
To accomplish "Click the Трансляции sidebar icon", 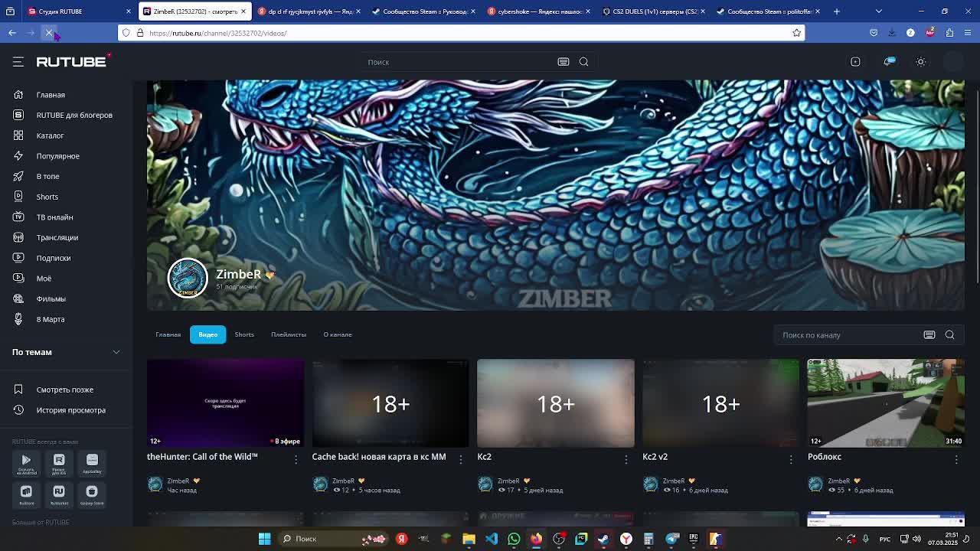I will pyautogui.click(x=18, y=237).
